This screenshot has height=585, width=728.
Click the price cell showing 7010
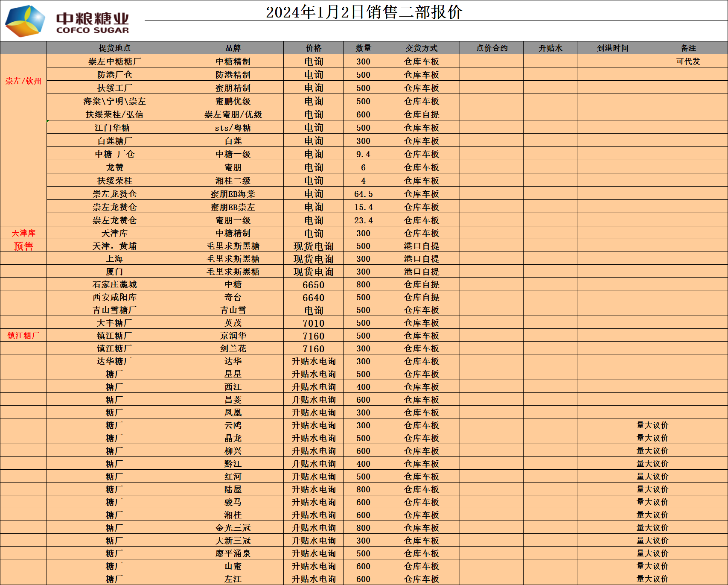pyautogui.click(x=313, y=323)
